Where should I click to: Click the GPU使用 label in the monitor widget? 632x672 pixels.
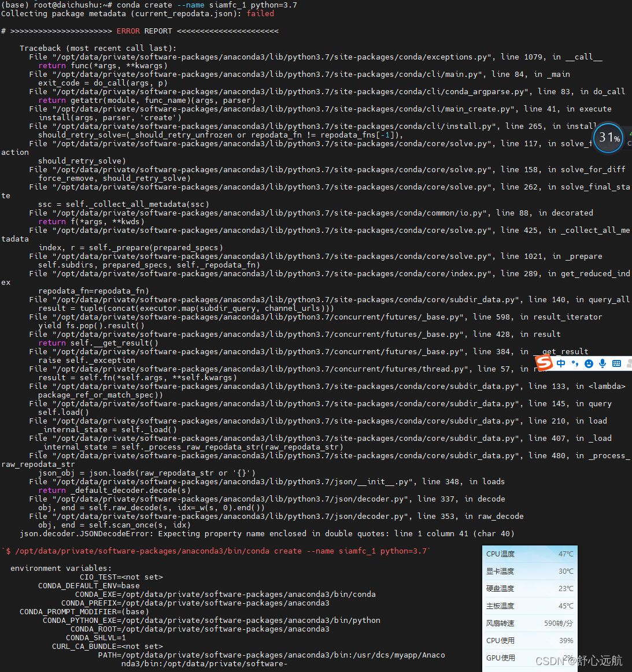500,658
